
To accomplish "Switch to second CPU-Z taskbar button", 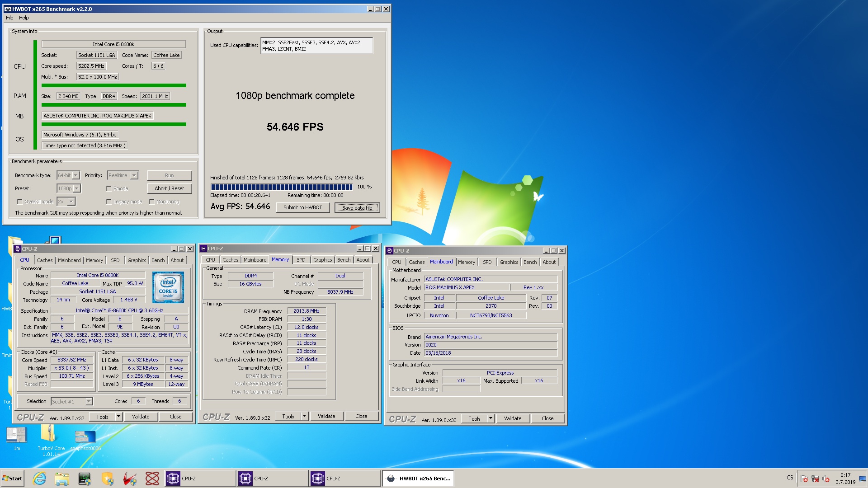I will tap(272, 479).
